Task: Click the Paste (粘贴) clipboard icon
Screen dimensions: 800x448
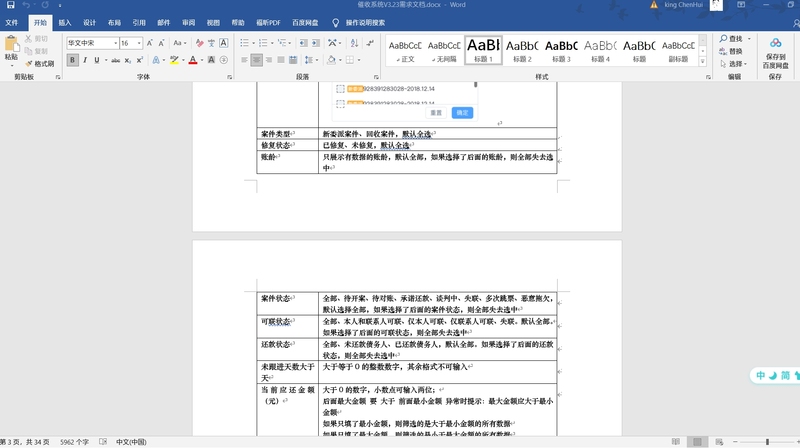Action: (11, 45)
